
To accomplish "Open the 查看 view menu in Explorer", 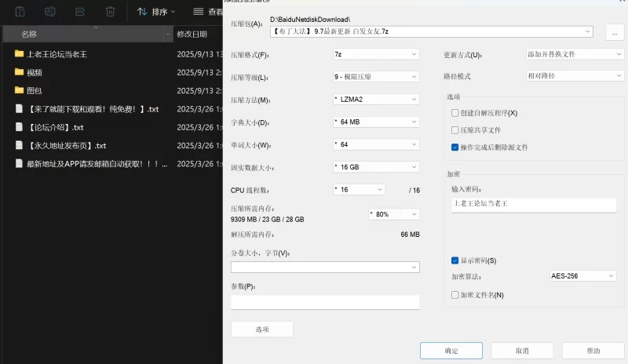I will [207, 12].
